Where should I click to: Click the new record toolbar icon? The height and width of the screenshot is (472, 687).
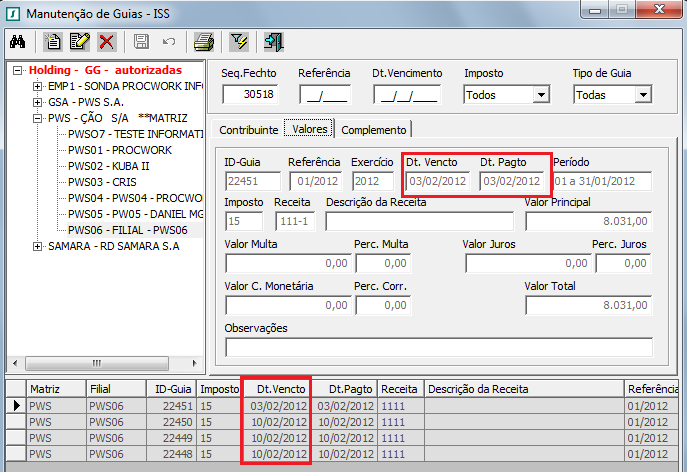(x=53, y=42)
